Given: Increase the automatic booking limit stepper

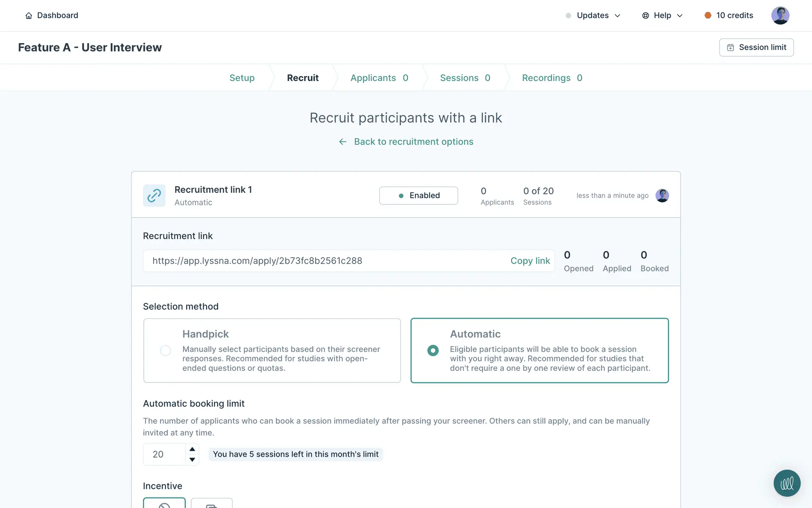Looking at the screenshot, I should pyautogui.click(x=192, y=449).
